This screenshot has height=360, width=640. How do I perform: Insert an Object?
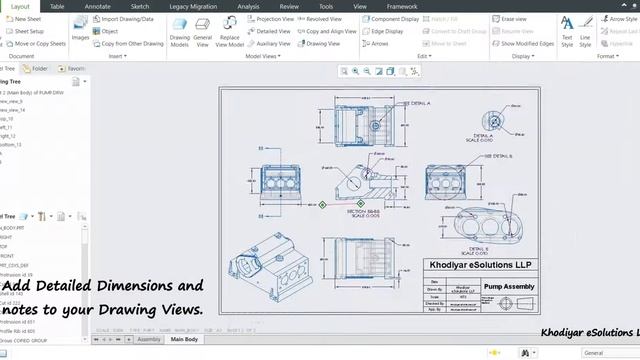(x=105, y=31)
